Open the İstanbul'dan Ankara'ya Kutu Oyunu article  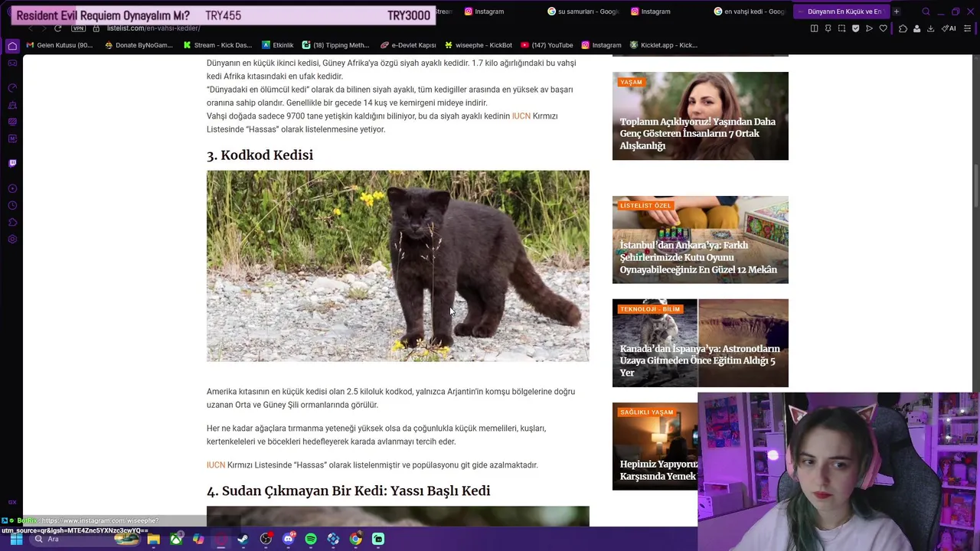click(x=701, y=240)
